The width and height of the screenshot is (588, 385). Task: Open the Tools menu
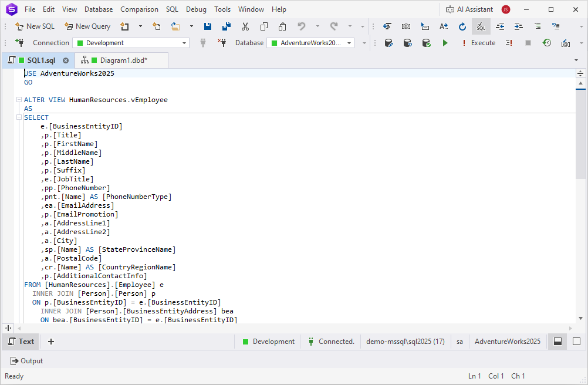pyautogui.click(x=222, y=9)
